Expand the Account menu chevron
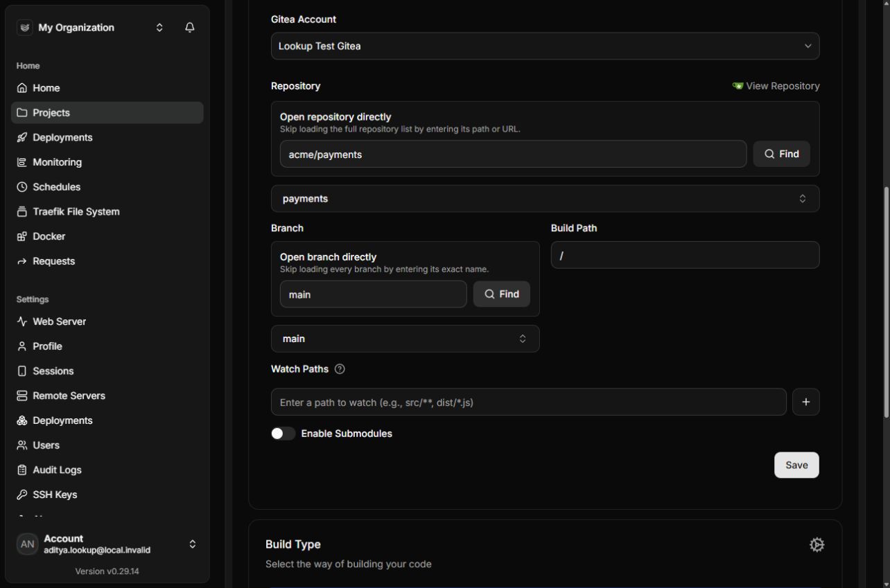This screenshot has width=890, height=588. coord(193,544)
